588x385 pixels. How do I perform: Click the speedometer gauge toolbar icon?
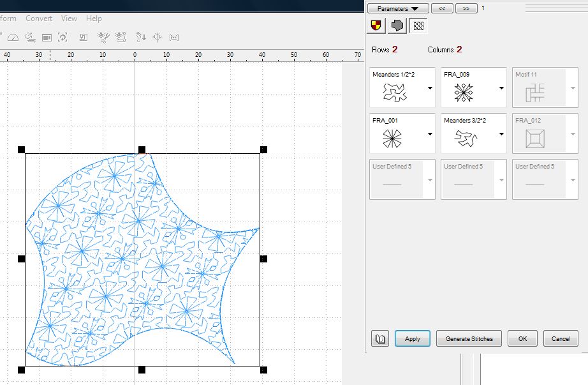pos(12,38)
